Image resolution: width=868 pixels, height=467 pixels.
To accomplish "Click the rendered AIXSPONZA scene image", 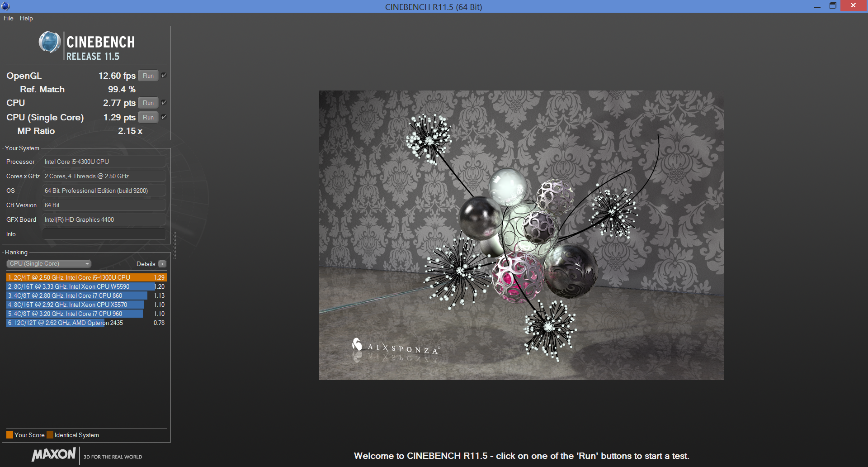I will [x=521, y=235].
